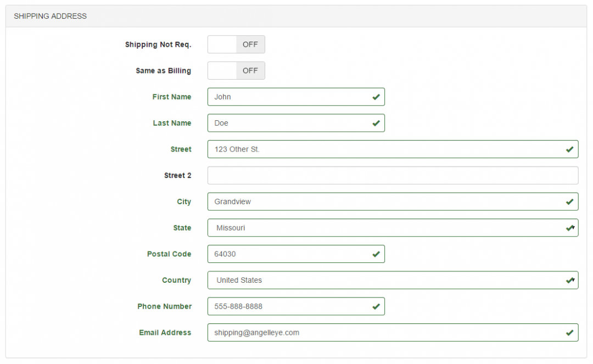Collapse the SHIPPING ADDRESS section header

pyautogui.click(x=50, y=16)
